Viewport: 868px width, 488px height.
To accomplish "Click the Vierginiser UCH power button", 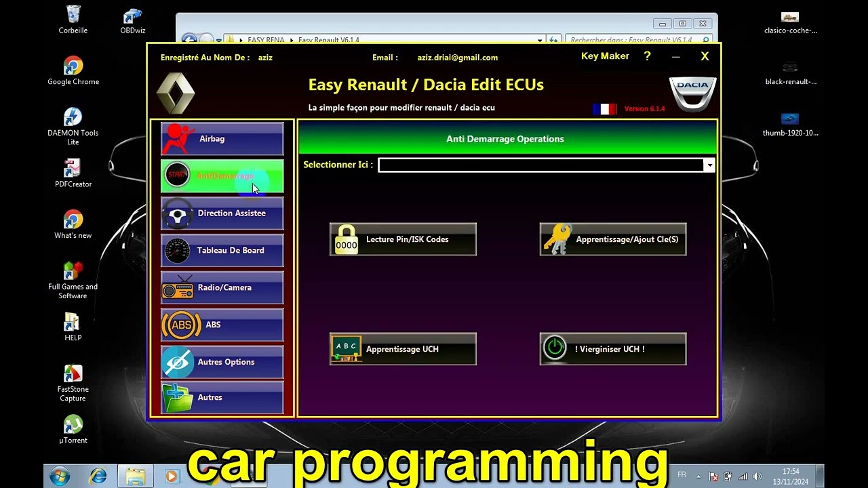I will click(613, 349).
